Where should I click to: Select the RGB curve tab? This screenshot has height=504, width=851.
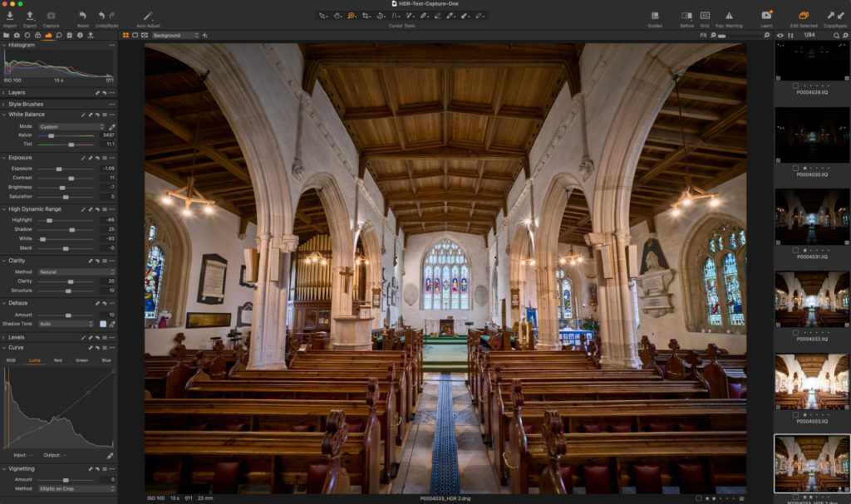(11, 360)
